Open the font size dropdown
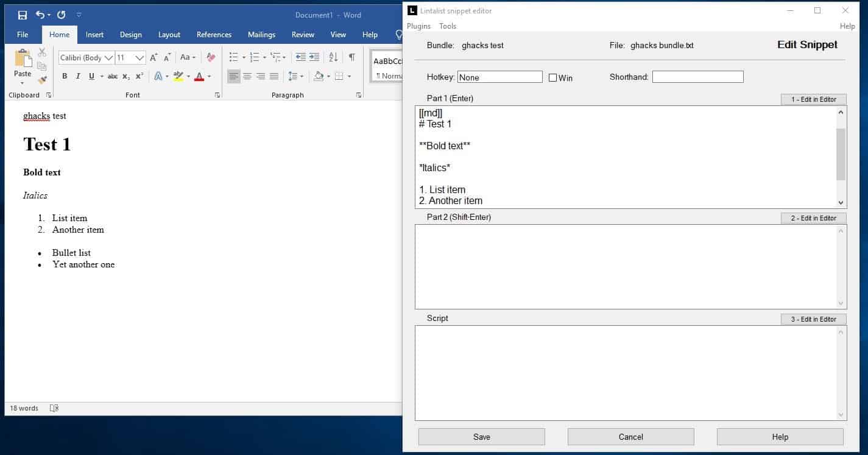The image size is (868, 455). click(139, 58)
